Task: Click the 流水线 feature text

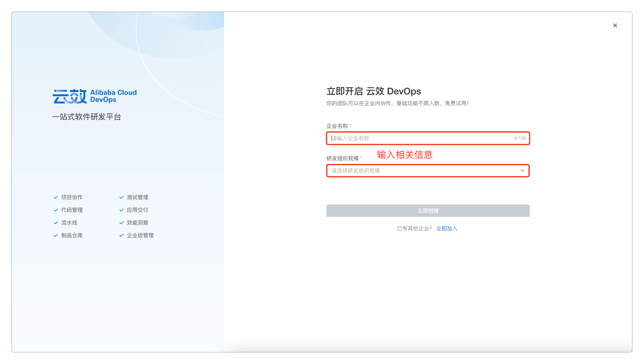Action: tap(69, 223)
